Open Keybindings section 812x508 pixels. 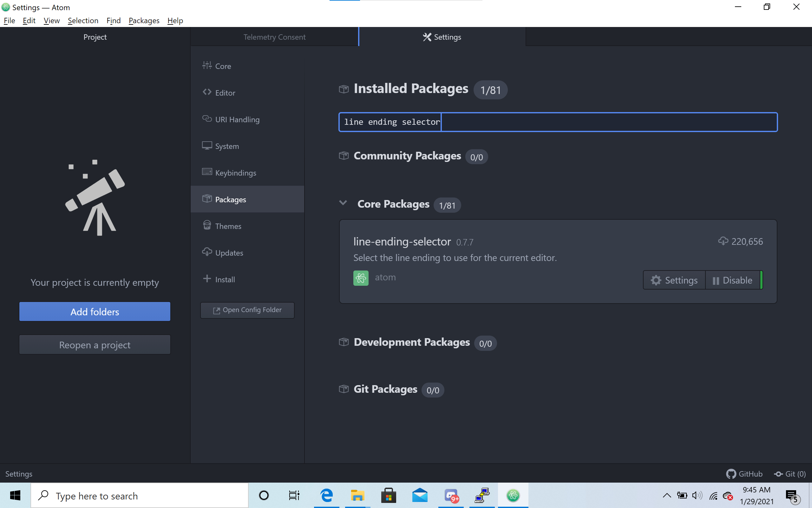point(247,173)
